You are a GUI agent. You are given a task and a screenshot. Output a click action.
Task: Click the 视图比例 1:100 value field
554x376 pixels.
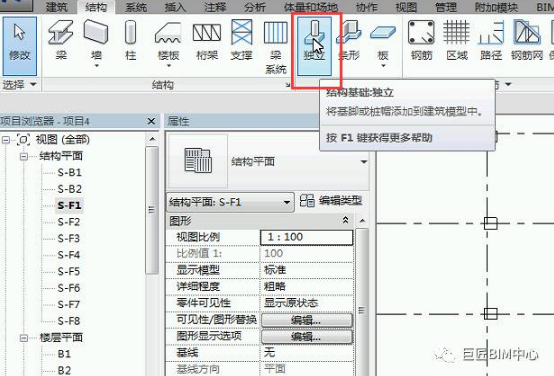pos(307,237)
